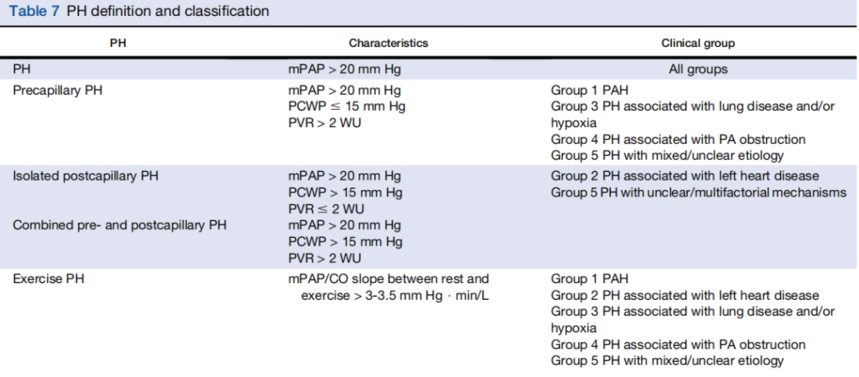The image size is (859, 377).
Task: Select the 'Clinical group' column header
Action: click(698, 43)
